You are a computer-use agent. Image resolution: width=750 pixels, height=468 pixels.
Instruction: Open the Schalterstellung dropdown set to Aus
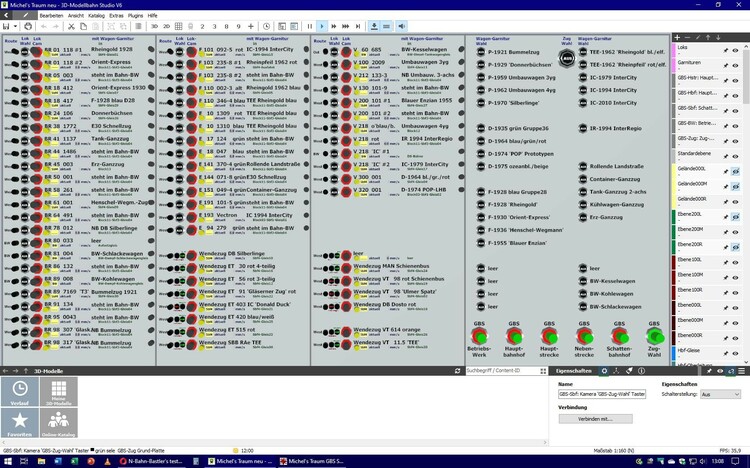point(720,394)
